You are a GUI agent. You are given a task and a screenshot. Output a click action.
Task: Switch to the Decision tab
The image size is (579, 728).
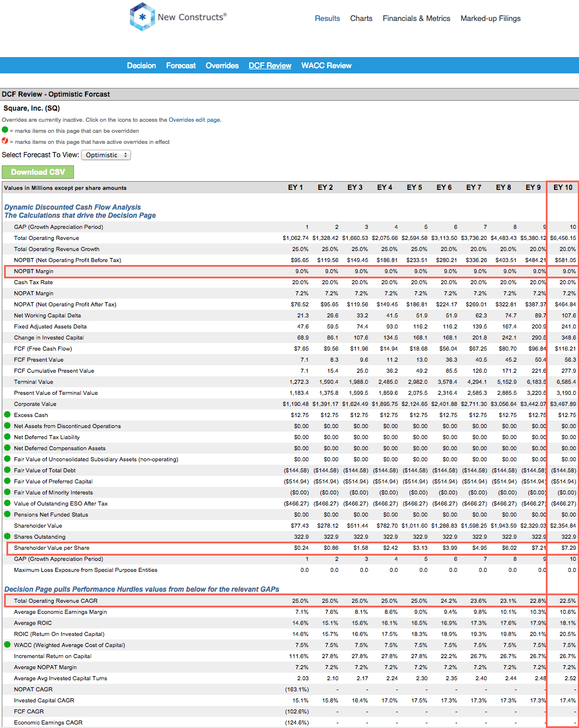point(142,66)
